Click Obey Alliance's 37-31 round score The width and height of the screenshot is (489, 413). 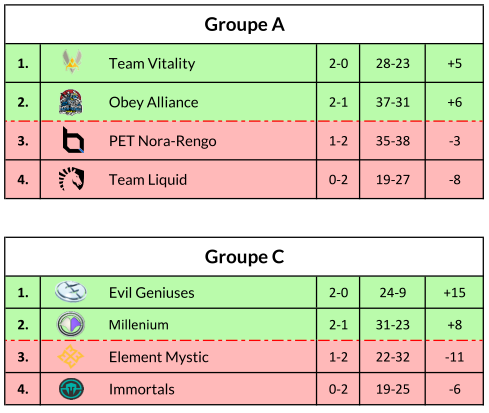click(392, 102)
